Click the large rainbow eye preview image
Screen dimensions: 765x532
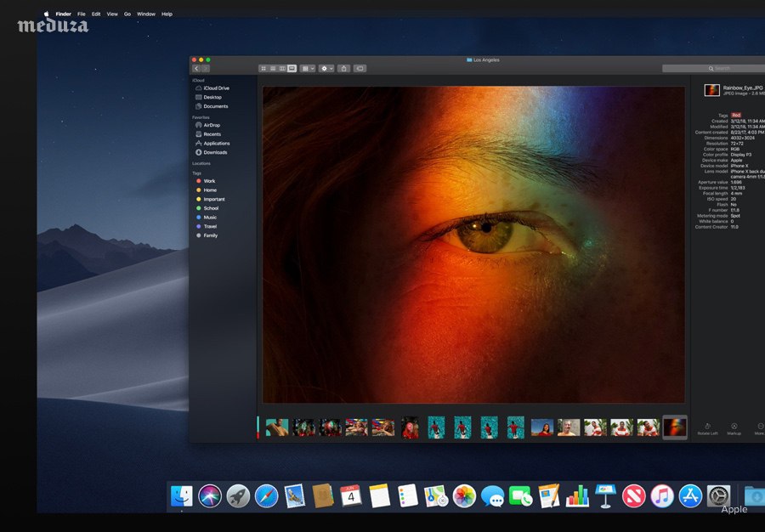click(x=473, y=245)
